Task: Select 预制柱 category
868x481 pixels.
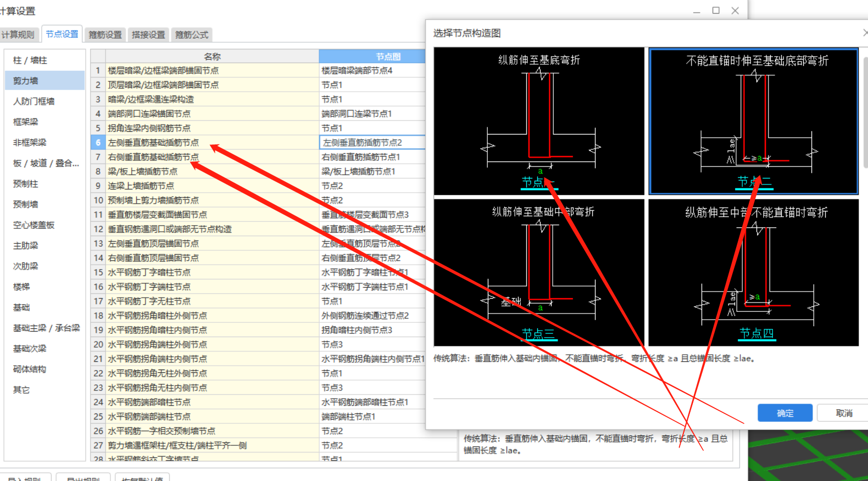Action: (x=45, y=184)
